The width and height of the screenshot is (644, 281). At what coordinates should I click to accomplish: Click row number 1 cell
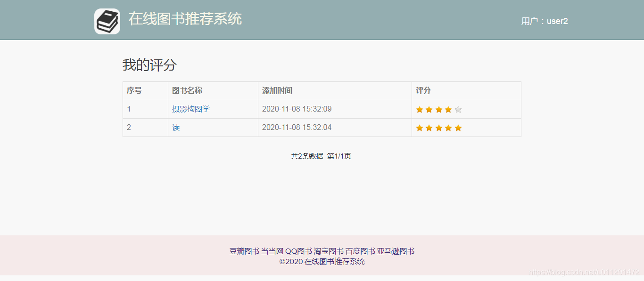145,109
